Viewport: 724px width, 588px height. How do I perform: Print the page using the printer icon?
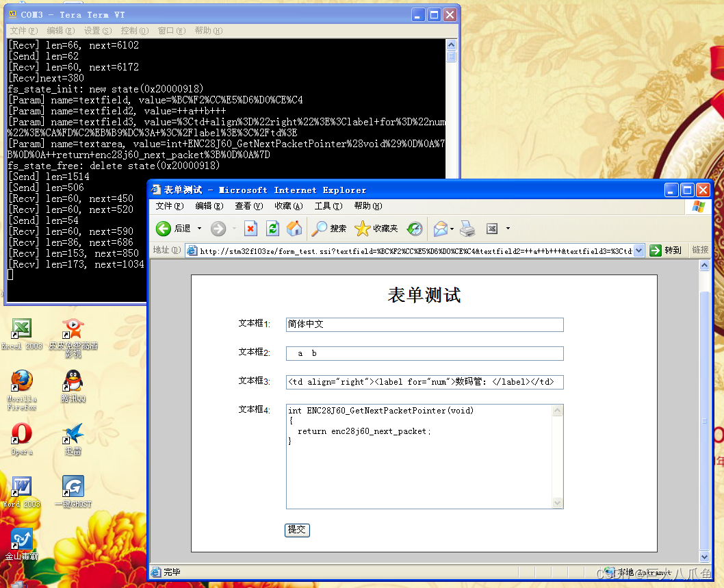click(x=467, y=228)
